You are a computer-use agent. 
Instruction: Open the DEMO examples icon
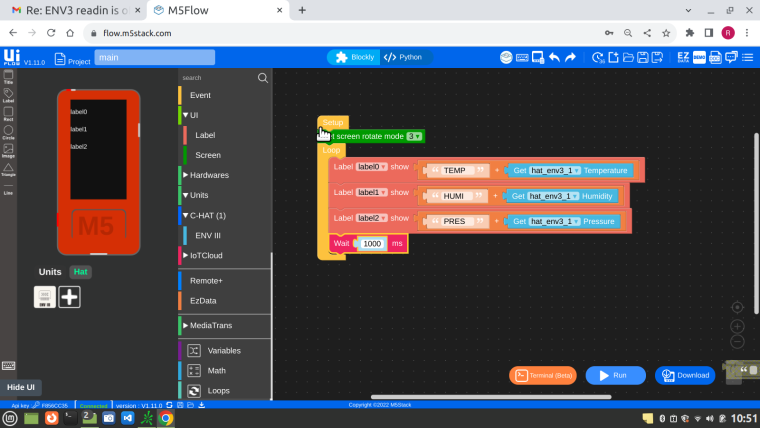tap(699, 57)
